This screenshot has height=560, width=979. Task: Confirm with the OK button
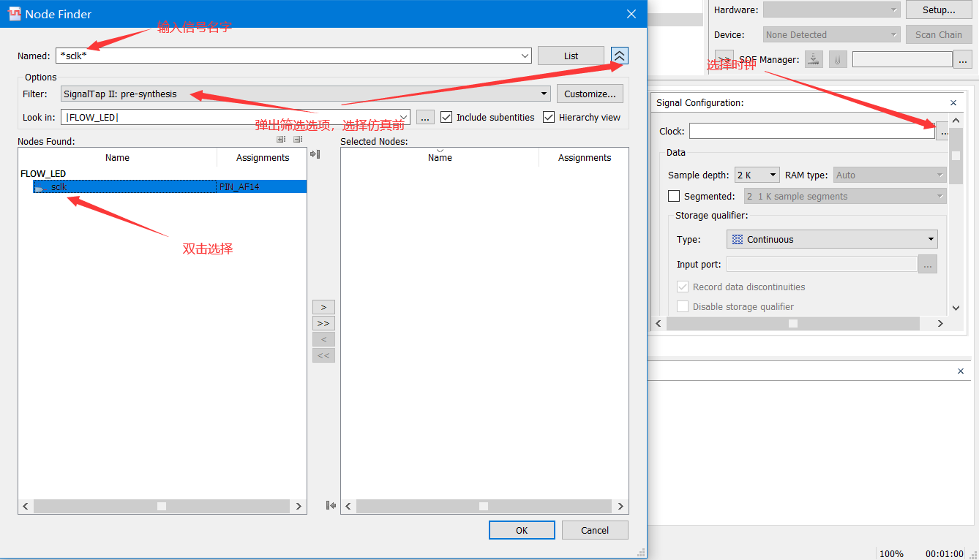point(522,530)
